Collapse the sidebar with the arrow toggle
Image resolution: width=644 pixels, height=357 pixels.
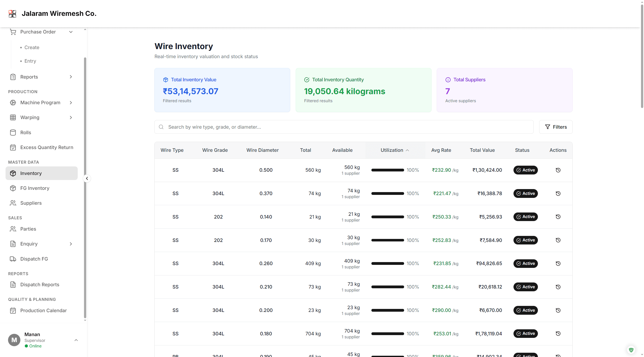tap(87, 178)
